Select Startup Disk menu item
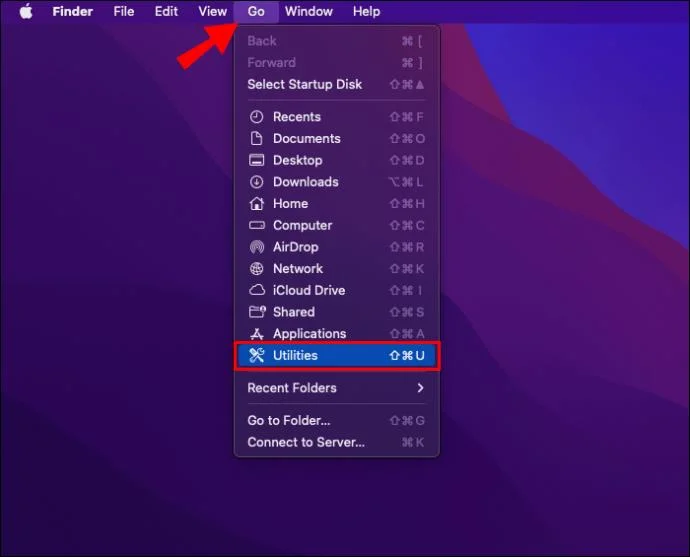The width and height of the screenshot is (690, 557). pyautogui.click(x=337, y=84)
